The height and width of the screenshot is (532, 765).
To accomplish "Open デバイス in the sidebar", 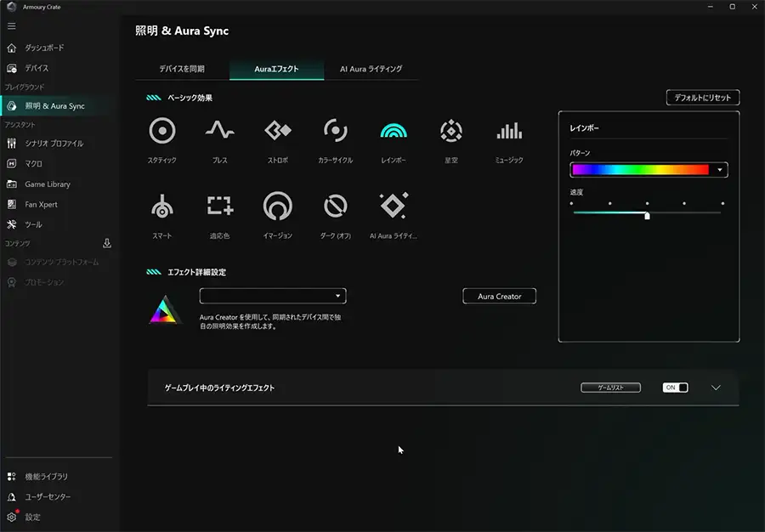I will [37, 68].
